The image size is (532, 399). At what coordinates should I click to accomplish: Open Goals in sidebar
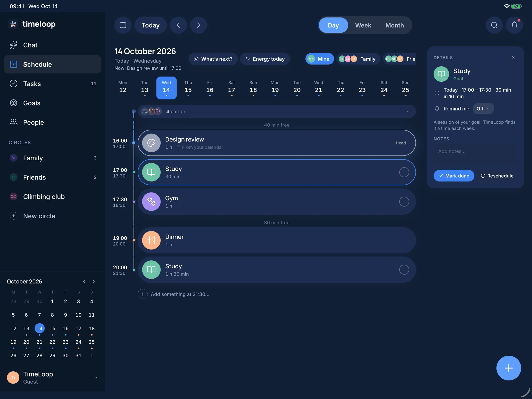coord(53,103)
